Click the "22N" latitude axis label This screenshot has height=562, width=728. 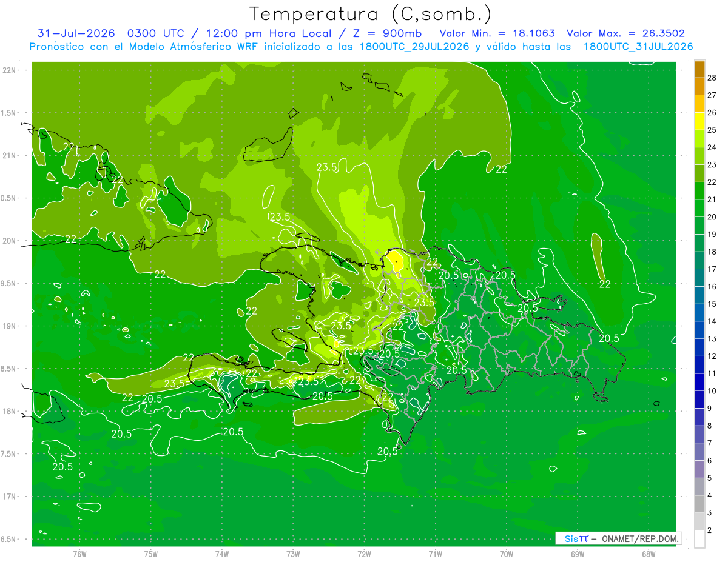point(10,70)
